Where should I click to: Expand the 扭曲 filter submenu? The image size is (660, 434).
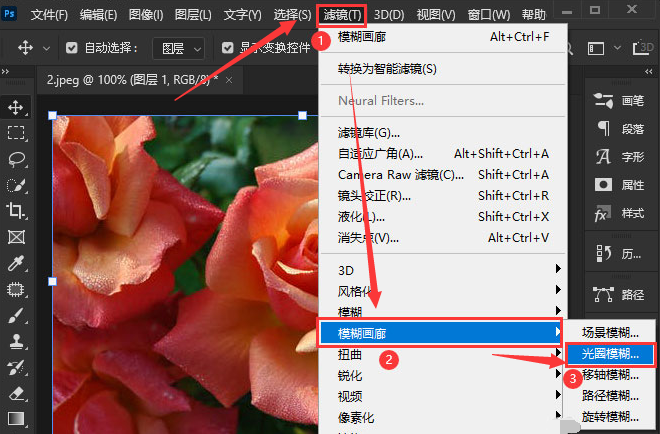[x=558, y=352]
